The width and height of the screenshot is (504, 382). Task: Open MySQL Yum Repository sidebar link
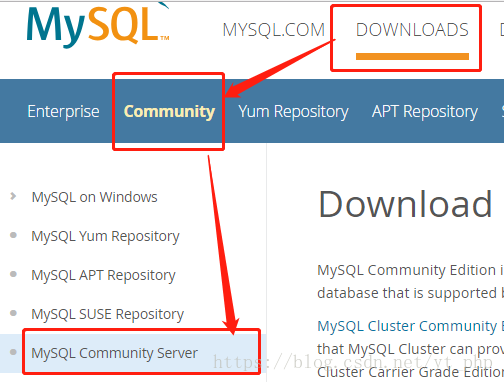tap(105, 236)
